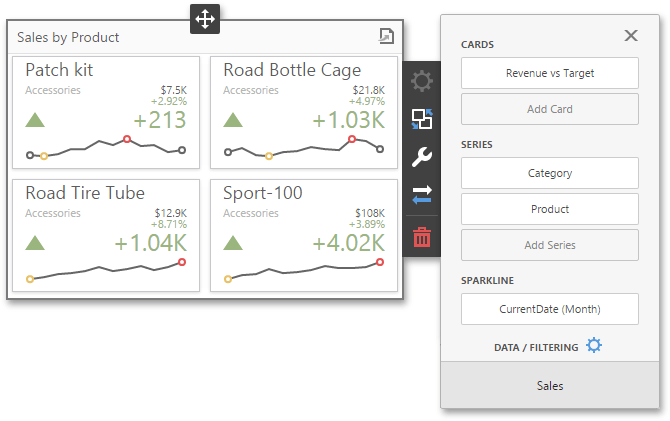Open the export icon in Sales by Product header
The width and height of the screenshot is (670, 421).
click(x=386, y=36)
